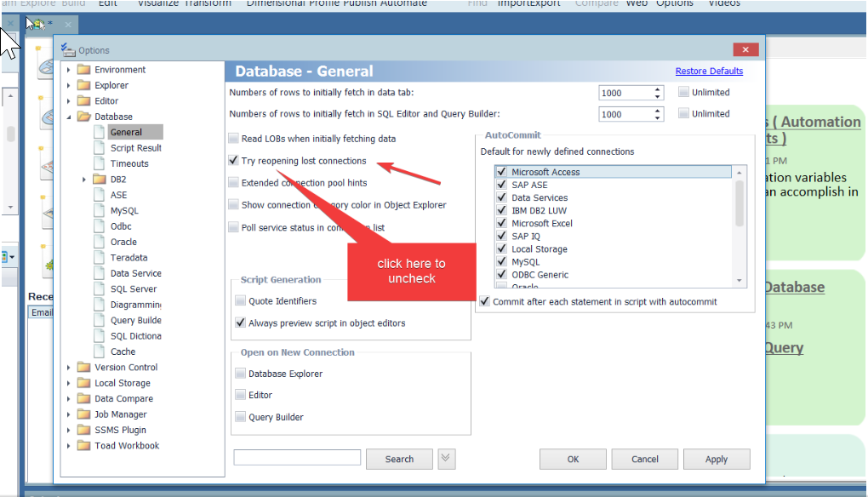Click the Environment folder icon in tree

[x=83, y=70]
